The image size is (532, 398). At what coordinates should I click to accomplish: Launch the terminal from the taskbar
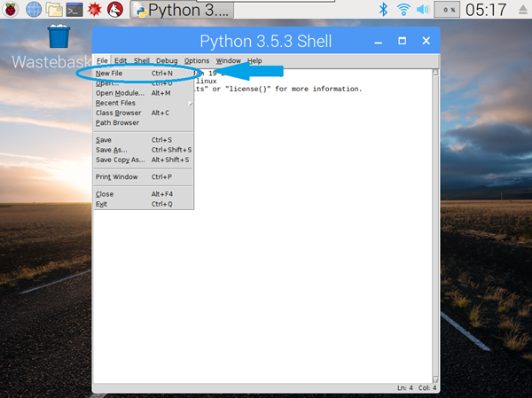(75, 10)
